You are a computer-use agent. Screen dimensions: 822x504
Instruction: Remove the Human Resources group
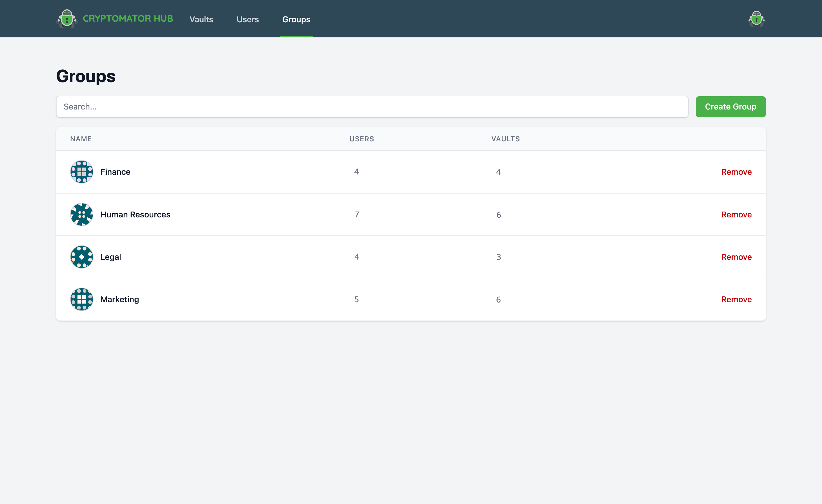tap(736, 215)
